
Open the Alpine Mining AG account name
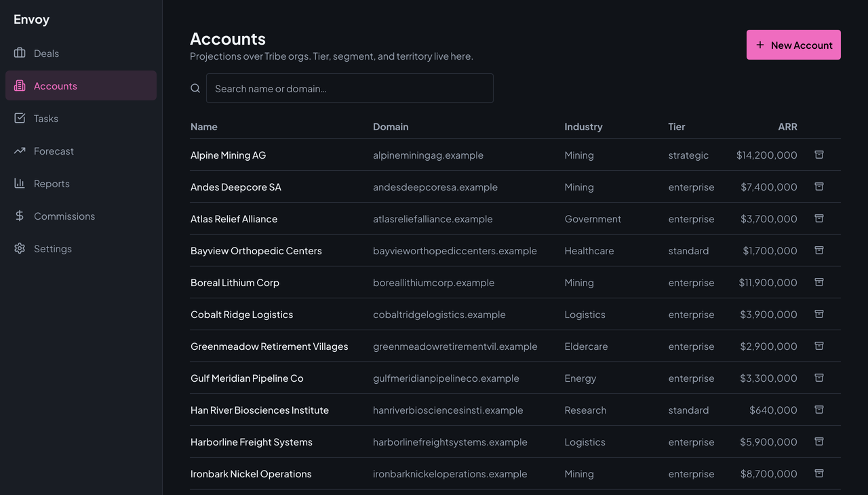[228, 155]
